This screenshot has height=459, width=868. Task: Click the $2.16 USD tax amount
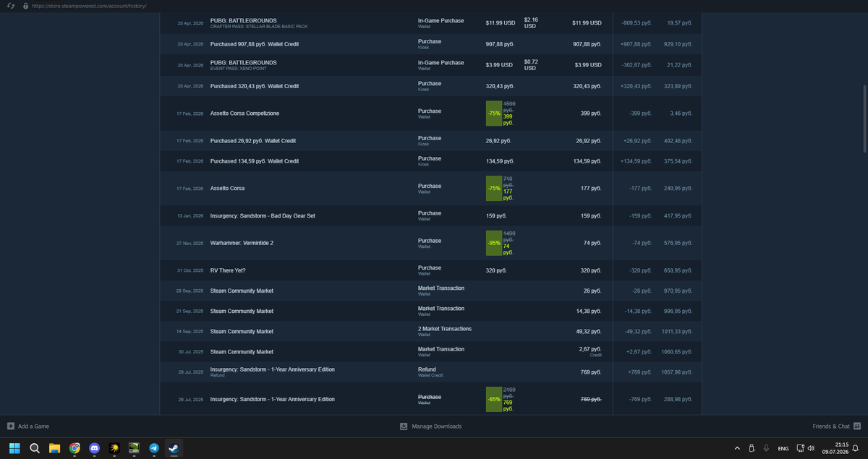pos(530,23)
